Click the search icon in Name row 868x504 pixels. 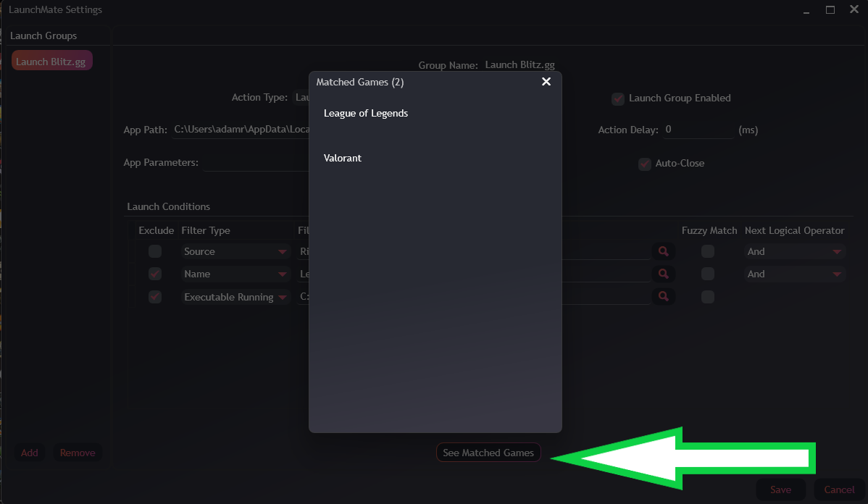(663, 274)
